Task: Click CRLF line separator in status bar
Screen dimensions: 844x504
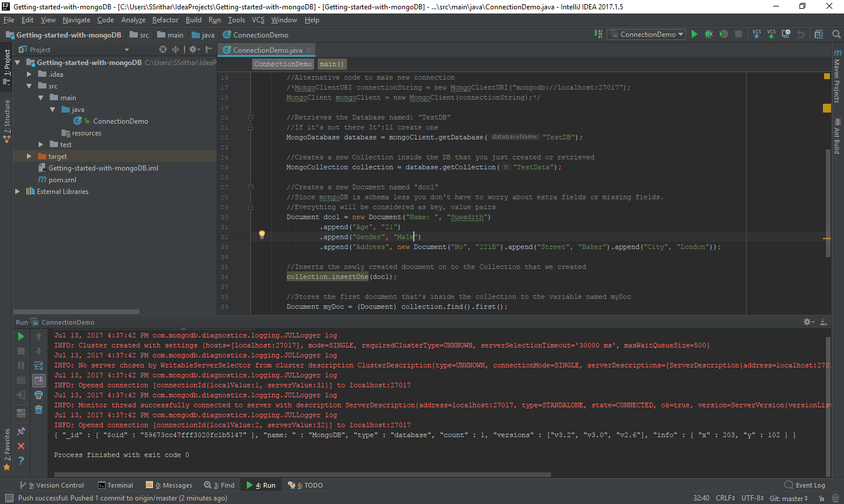Action: 725,498
